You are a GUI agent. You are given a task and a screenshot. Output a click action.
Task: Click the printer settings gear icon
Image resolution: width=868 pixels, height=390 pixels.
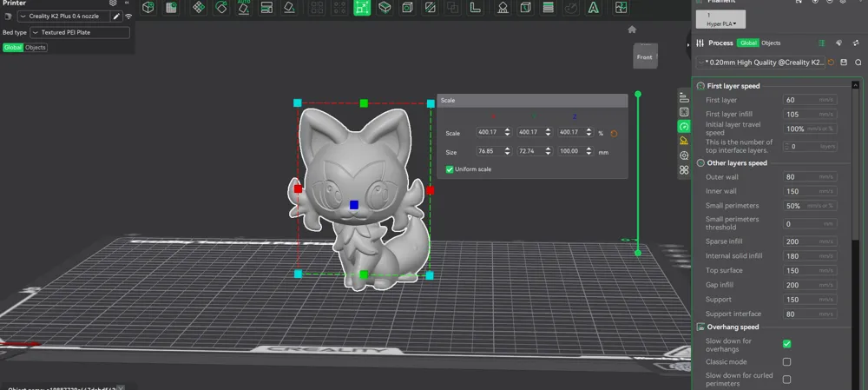tap(113, 3)
